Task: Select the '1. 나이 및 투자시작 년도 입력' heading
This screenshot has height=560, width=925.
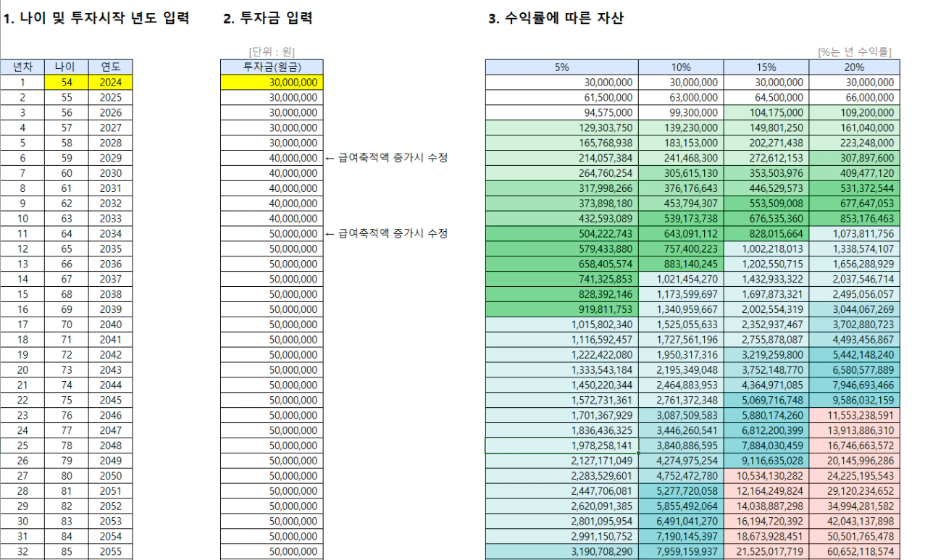Action: [x=97, y=19]
